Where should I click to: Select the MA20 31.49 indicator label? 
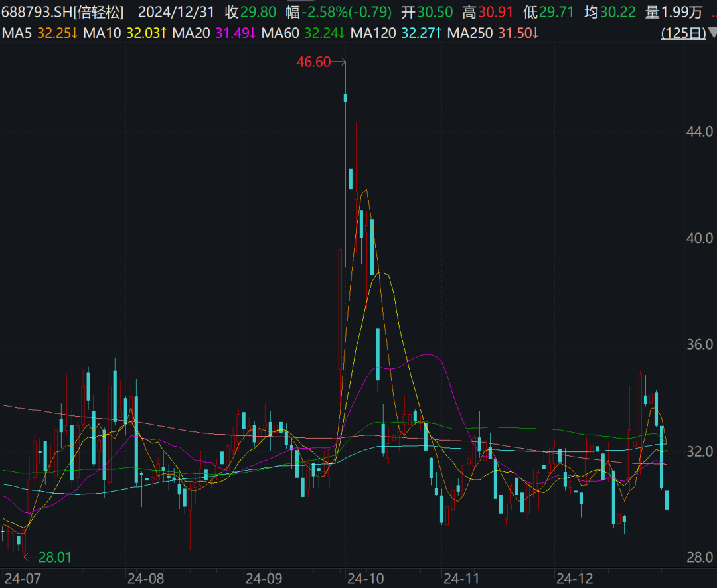click(214, 33)
